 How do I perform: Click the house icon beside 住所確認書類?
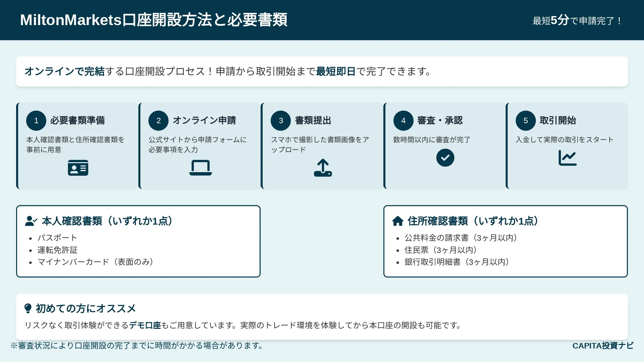[398, 221]
